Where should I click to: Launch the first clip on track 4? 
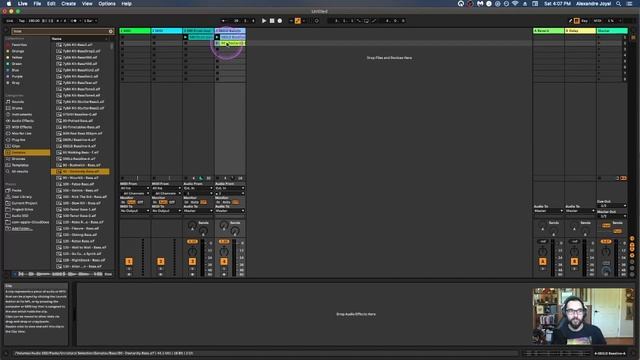[x=217, y=37]
